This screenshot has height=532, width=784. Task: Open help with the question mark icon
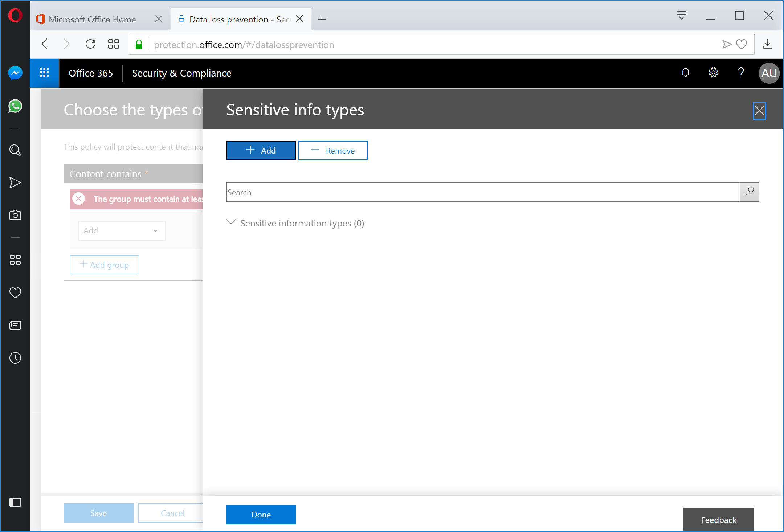tap(741, 73)
